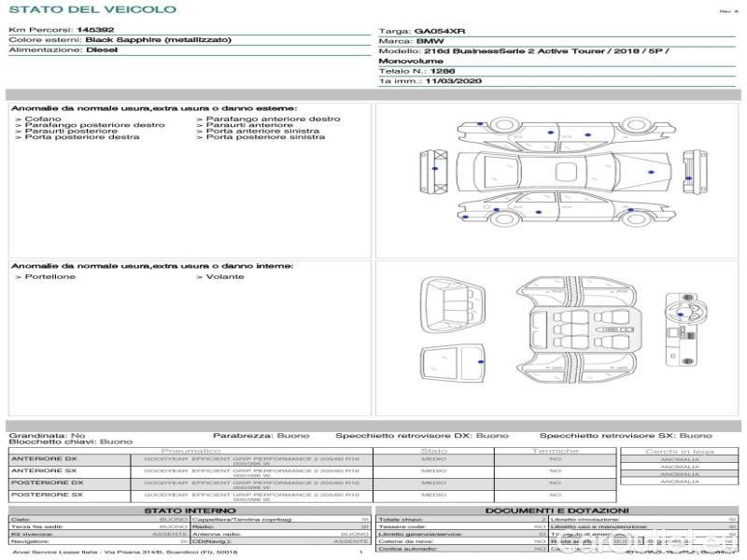This screenshot has height=560, width=747.
Task: Select the Cofano damage entry
Action: point(43,119)
